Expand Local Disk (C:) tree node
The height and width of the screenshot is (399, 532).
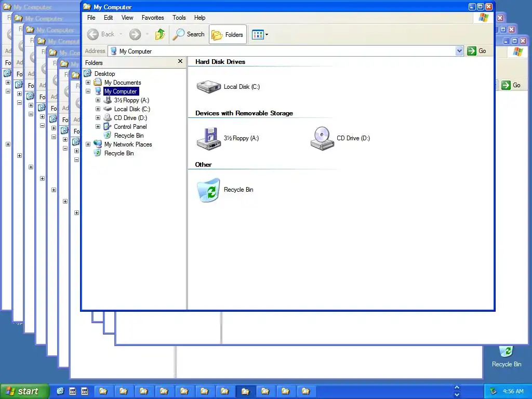coord(98,109)
